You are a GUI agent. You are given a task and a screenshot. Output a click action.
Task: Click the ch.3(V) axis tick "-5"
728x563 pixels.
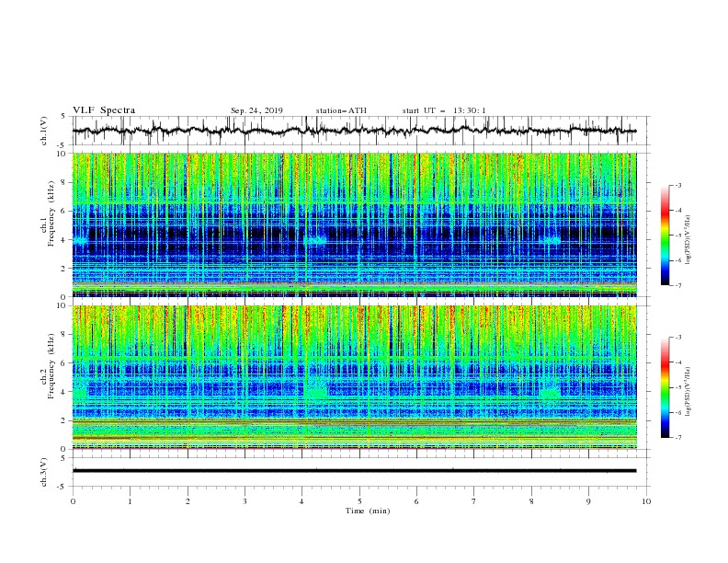click(x=62, y=487)
